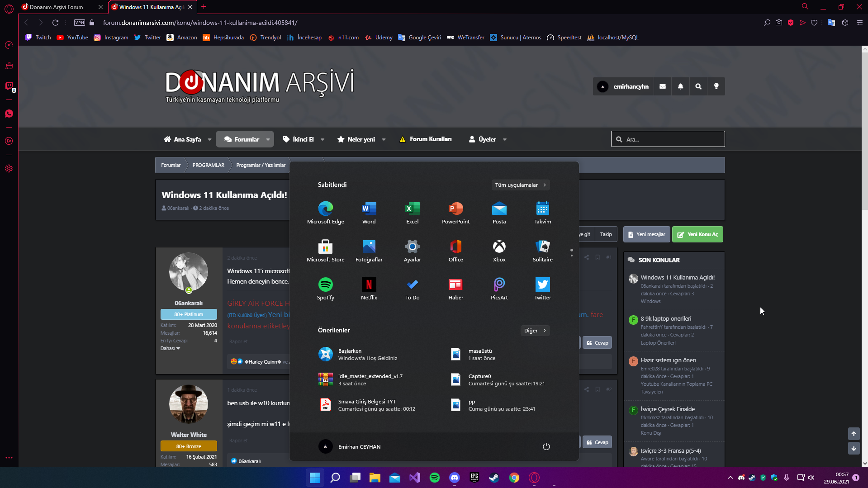Open Emirhan CEYHAN user account
The width and height of the screenshot is (868, 488).
click(350, 446)
